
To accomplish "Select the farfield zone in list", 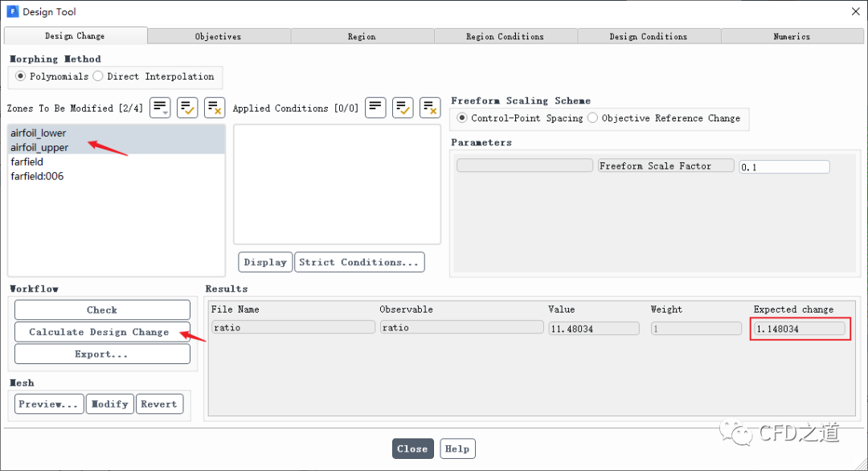I will 27,162.
